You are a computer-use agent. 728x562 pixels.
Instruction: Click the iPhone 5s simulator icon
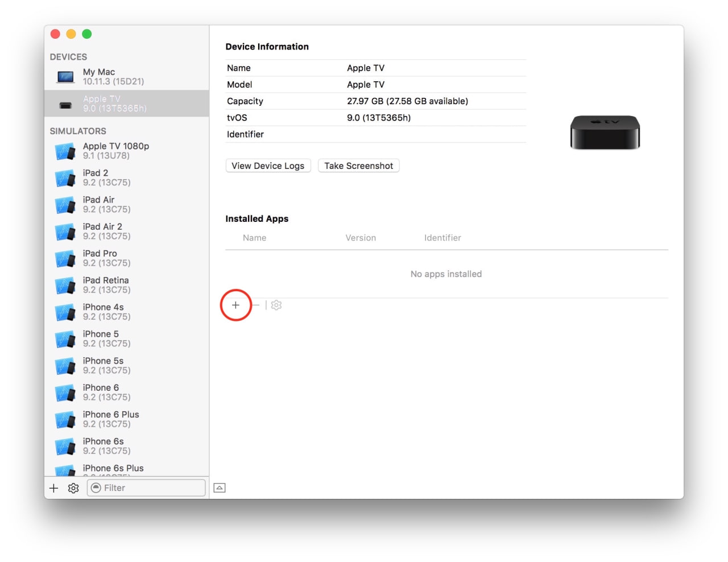65,366
